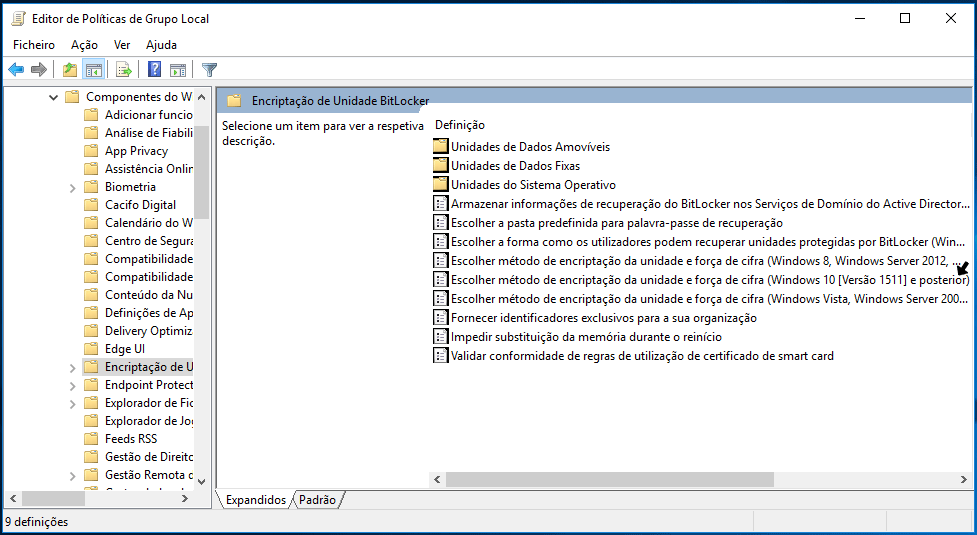Click policy icon for Escolher a pasta predefinida
The image size is (977, 535).
(441, 222)
